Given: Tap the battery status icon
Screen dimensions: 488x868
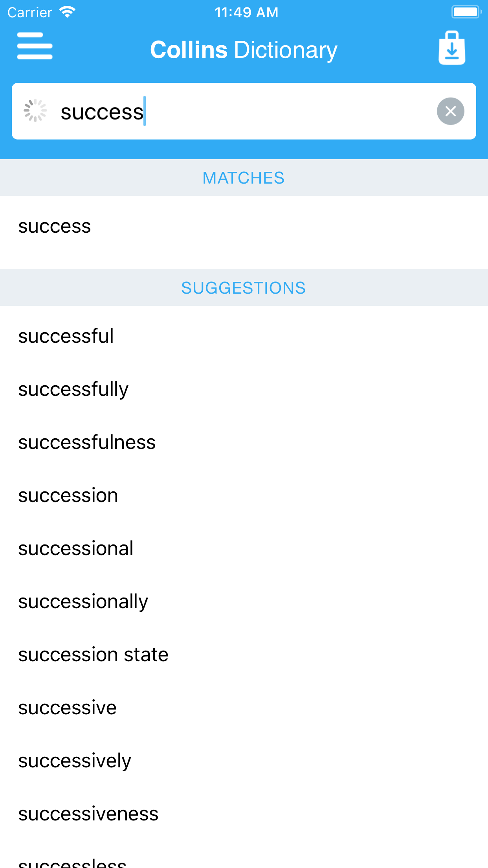Looking at the screenshot, I should pos(466,12).
